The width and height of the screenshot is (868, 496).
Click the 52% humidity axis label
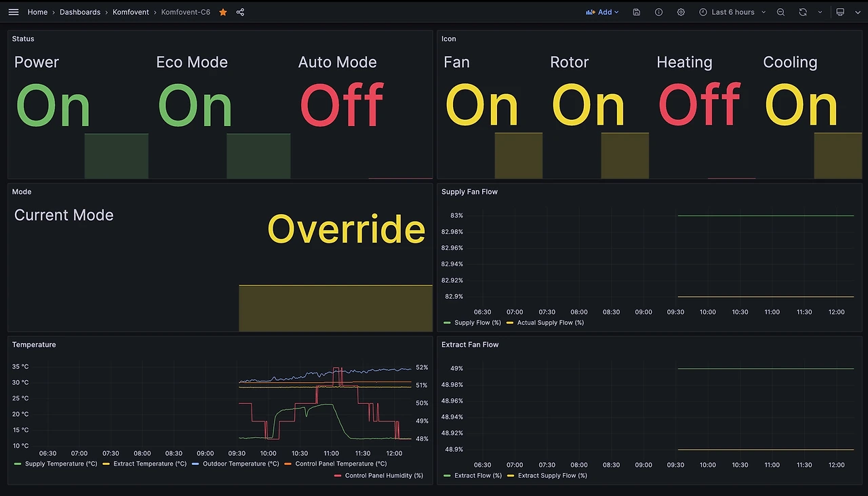pyautogui.click(x=422, y=367)
